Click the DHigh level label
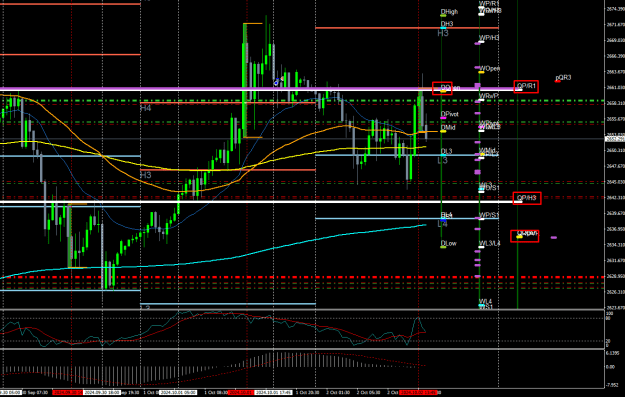This screenshot has height=397, width=625. click(449, 12)
